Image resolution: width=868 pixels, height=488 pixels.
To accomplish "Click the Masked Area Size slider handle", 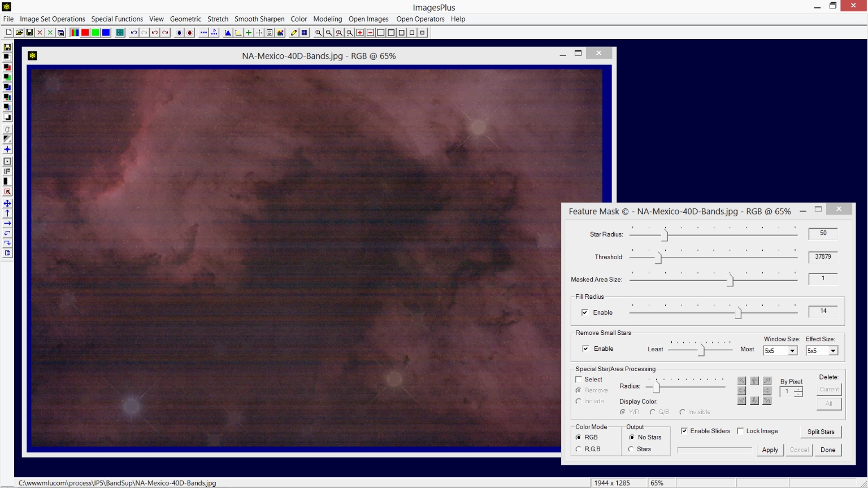I will coord(730,280).
